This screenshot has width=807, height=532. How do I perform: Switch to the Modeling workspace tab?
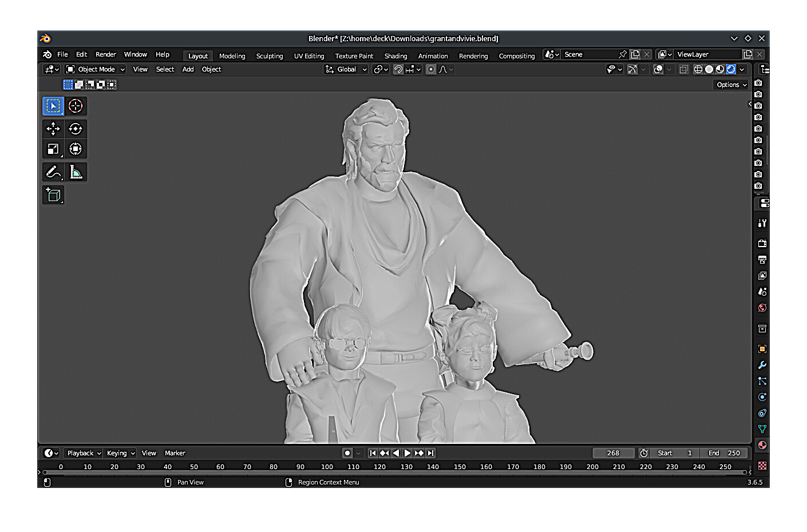[x=232, y=56]
